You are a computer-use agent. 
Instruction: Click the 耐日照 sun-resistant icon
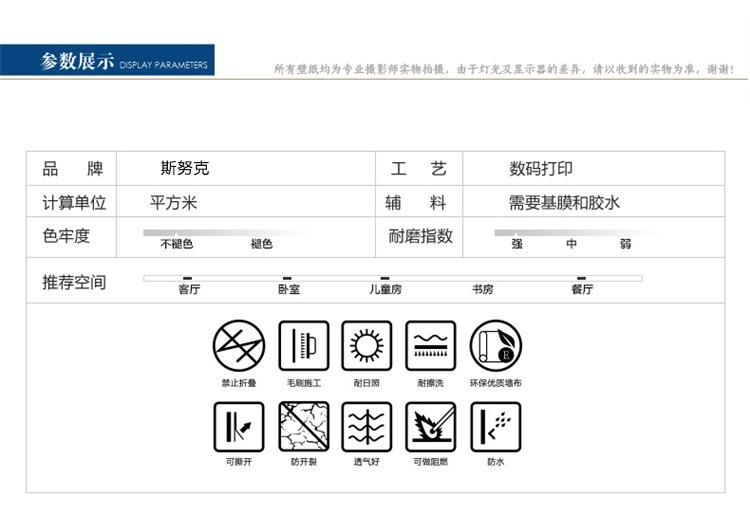(367, 346)
